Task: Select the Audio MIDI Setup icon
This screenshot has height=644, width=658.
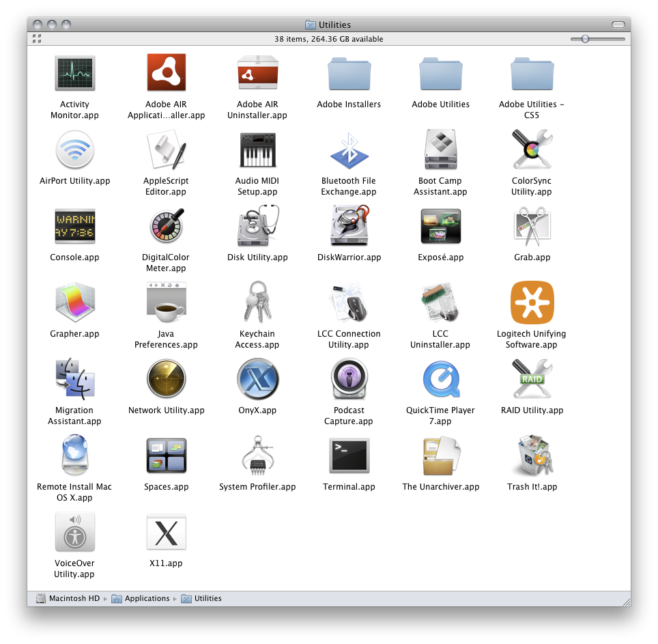Action: pos(257,150)
